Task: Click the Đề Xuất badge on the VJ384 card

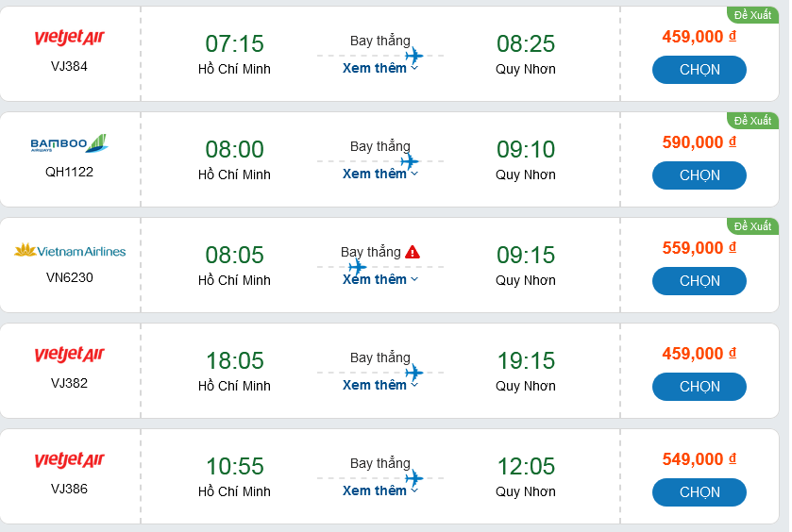Action: [x=752, y=15]
